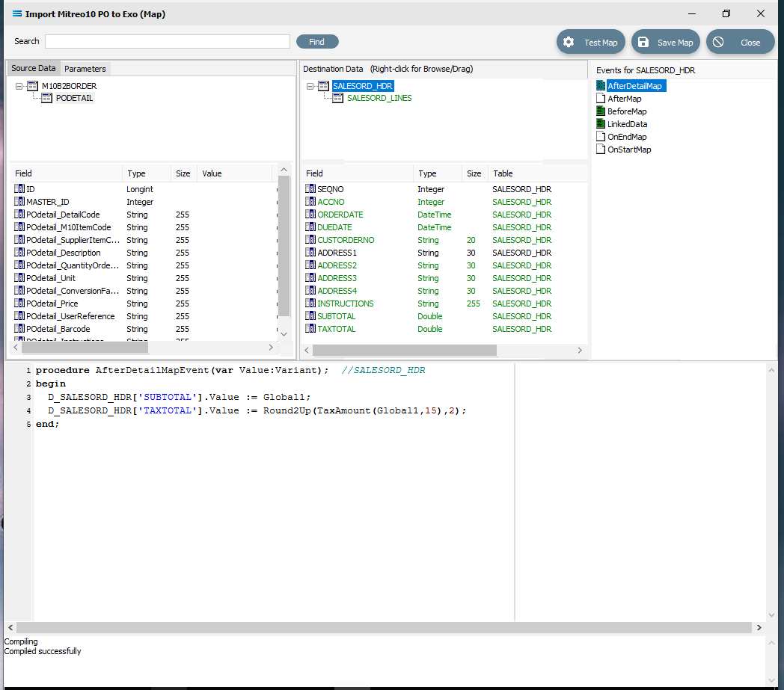Viewport: 784px width, 690px height.
Task: Click the source vertical scrollbar down arrow
Action: click(x=284, y=334)
